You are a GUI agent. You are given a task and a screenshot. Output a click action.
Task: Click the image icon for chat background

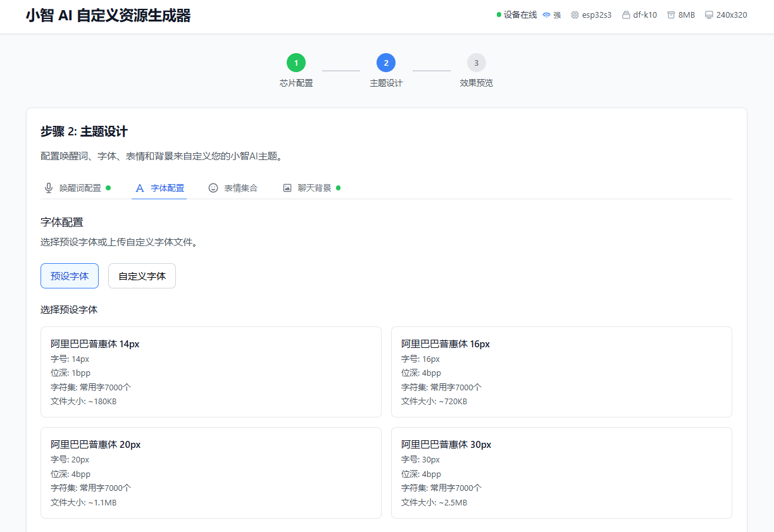(x=287, y=188)
